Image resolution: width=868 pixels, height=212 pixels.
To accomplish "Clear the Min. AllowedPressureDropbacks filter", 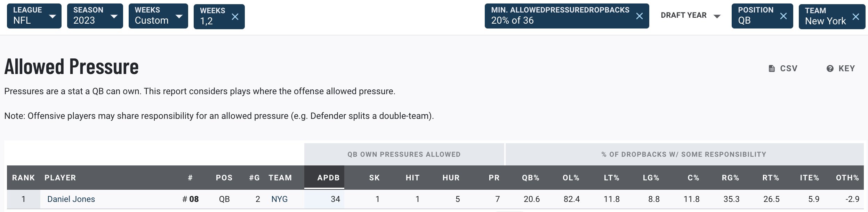I will 639,16.
